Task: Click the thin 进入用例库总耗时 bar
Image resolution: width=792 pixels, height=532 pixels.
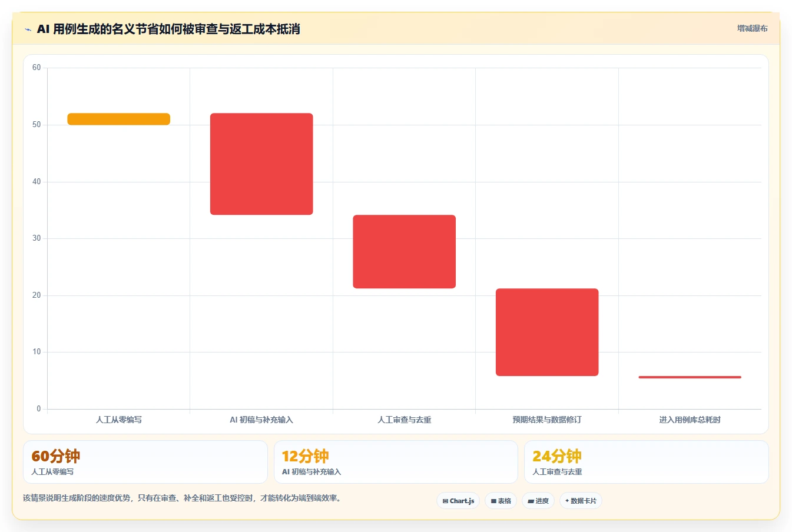Action: tap(690, 377)
